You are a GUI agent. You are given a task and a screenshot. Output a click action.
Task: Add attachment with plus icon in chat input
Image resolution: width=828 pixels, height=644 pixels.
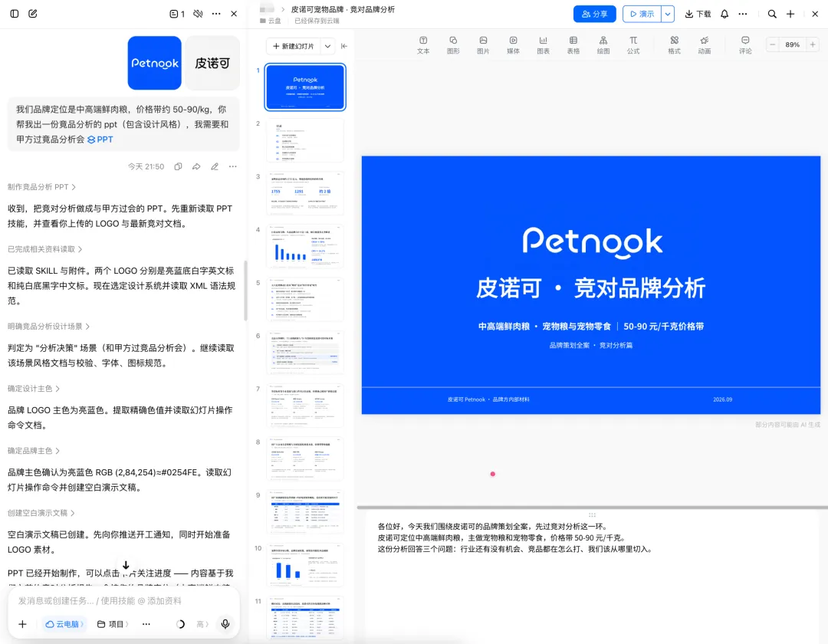pos(22,624)
